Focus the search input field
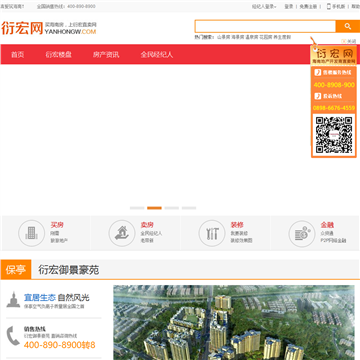This screenshot has width=360, height=360. pos(265,26)
